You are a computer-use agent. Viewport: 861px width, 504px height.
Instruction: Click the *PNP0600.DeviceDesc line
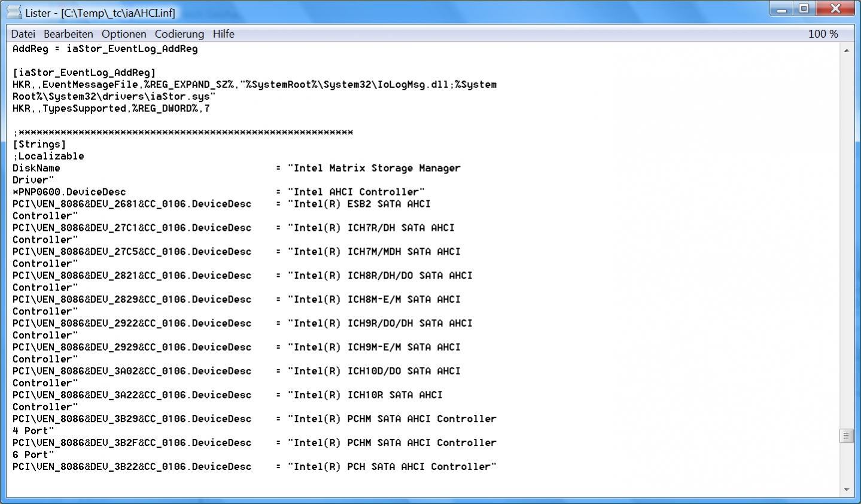click(x=219, y=192)
